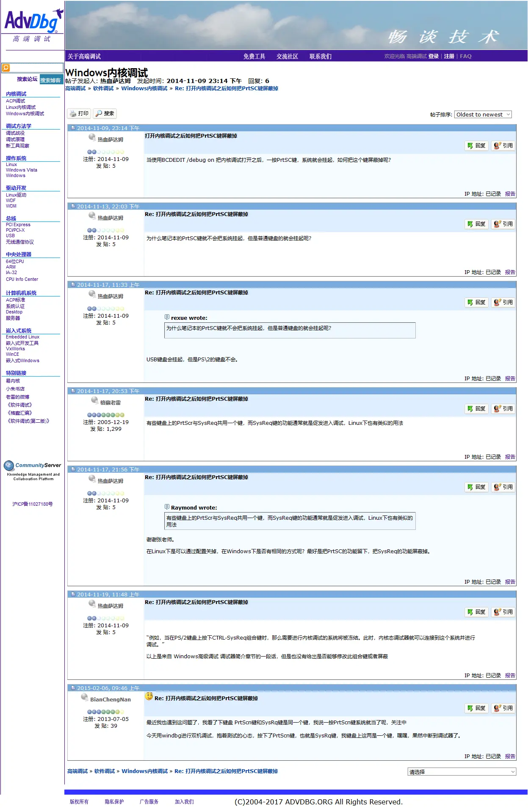The image size is (528, 812).
Task: Open 《软件调试(第二版)》 sidebar link
Action: 28,421
